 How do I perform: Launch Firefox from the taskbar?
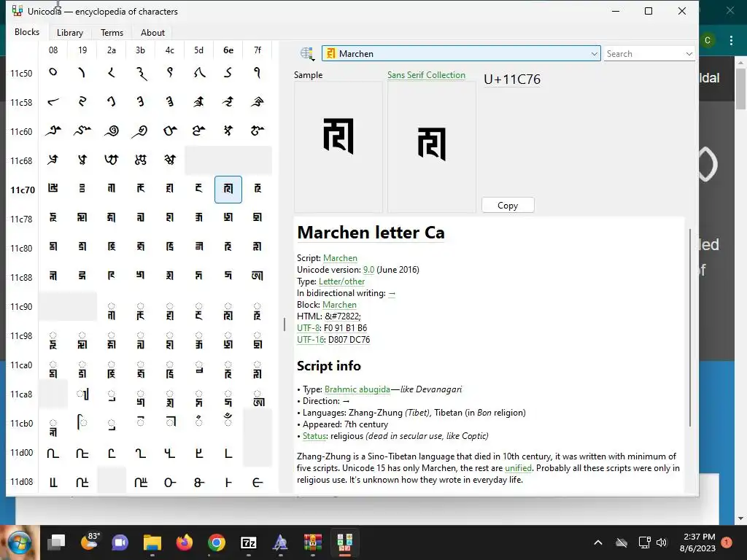[x=185, y=542]
